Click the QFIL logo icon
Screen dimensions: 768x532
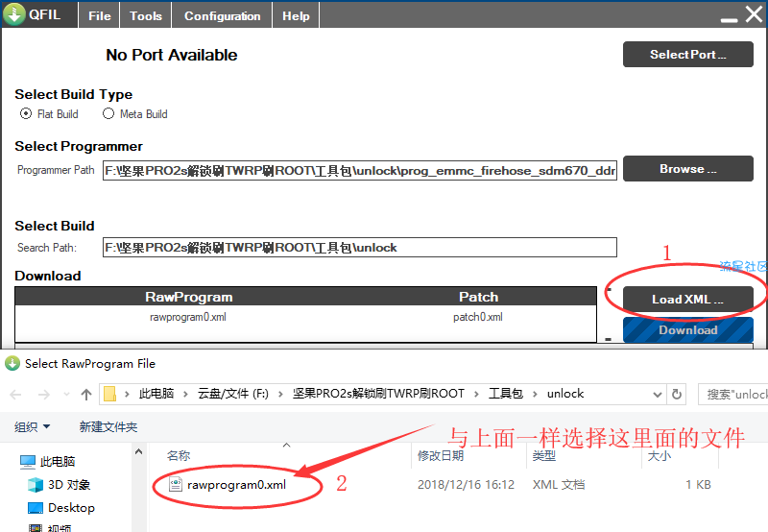[x=14, y=14]
